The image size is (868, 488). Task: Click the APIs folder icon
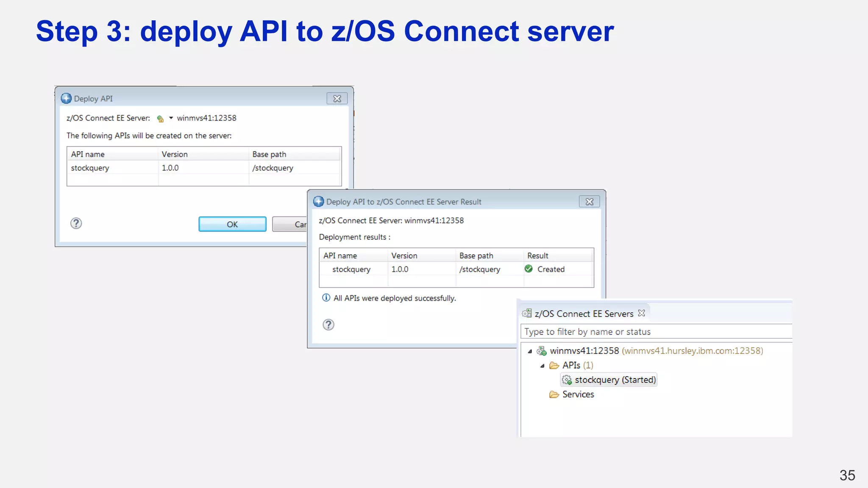click(554, 365)
